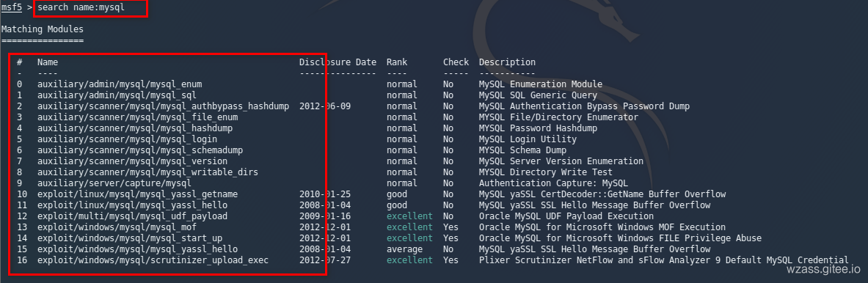Select exploit/windows/mysql/mysql_yassl_hello path
Viewport: 868px width, 283px height.
(137, 249)
